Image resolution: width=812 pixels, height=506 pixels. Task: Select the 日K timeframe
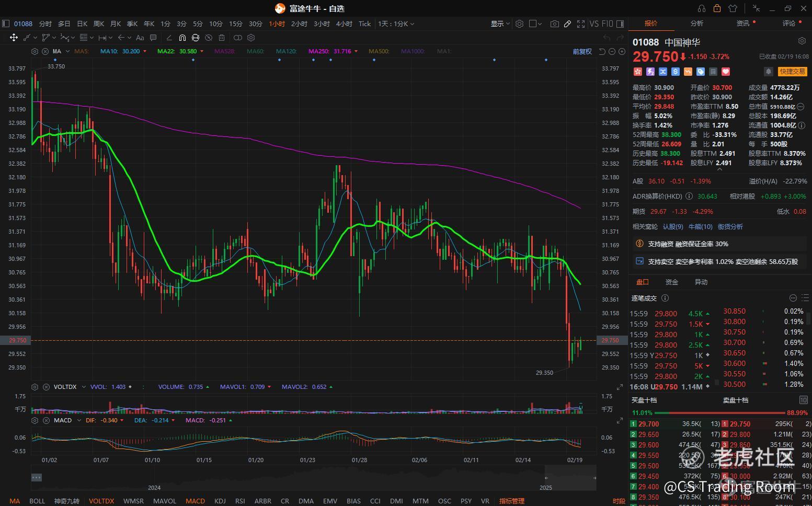82,24
